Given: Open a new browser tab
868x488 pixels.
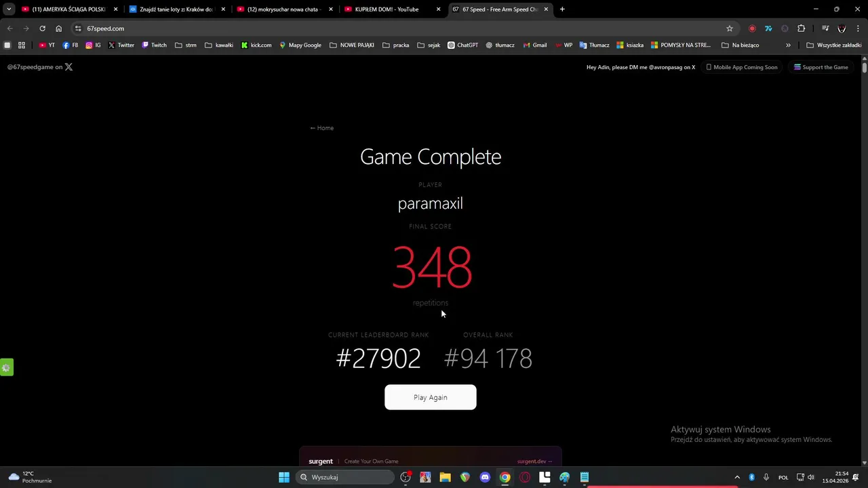Looking at the screenshot, I should click(x=562, y=9).
